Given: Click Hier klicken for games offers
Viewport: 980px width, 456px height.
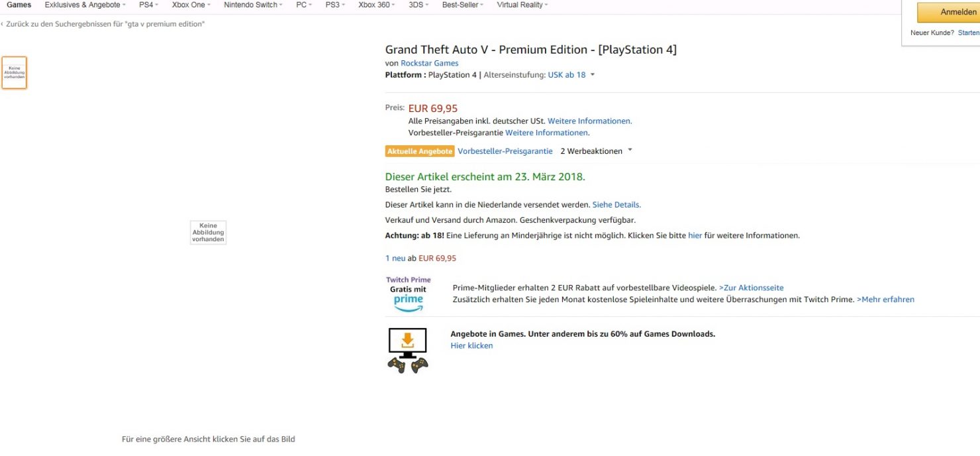Looking at the screenshot, I should pos(471,345).
